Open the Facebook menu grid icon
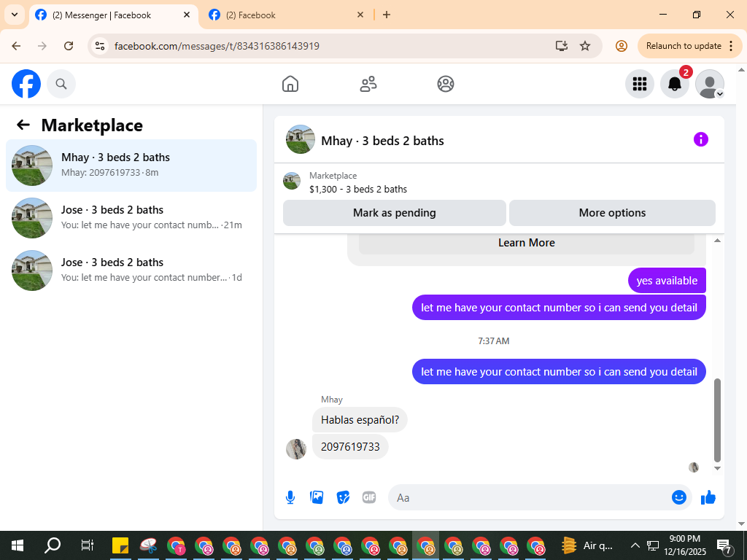The image size is (747, 560). pos(639,84)
